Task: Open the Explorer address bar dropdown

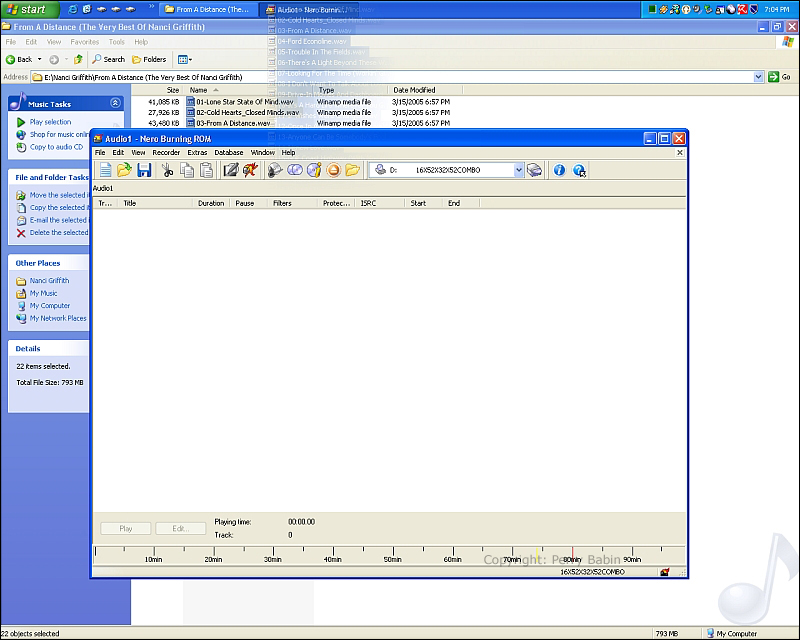Action: click(x=758, y=77)
